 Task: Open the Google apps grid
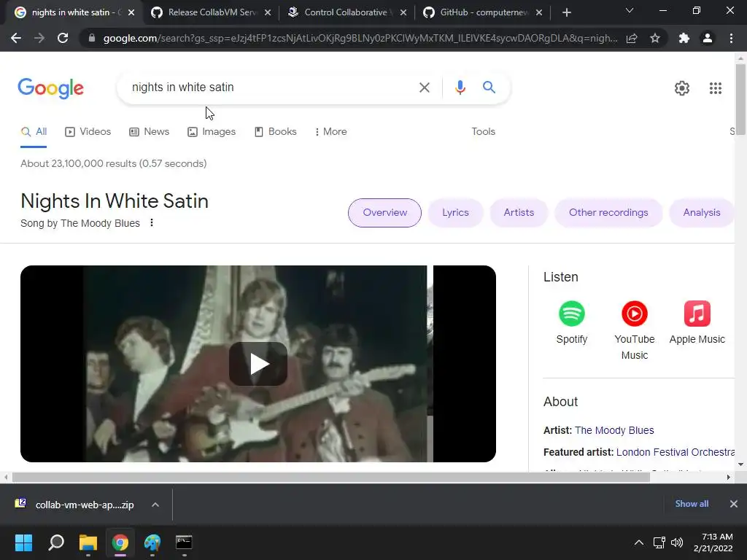[715, 88]
